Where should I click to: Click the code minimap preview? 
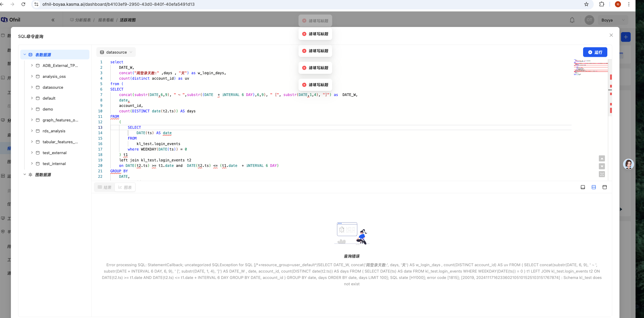click(x=590, y=67)
